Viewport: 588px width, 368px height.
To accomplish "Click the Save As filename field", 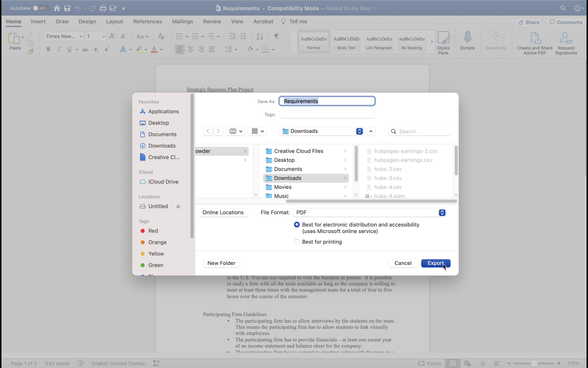I will (x=327, y=101).
